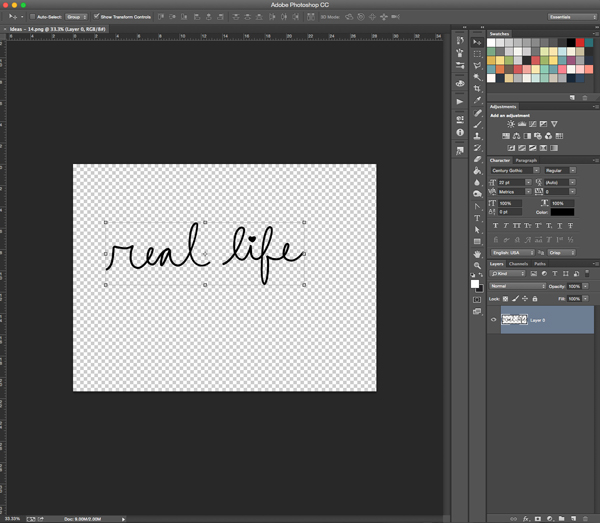Open the Essentials workspace dropdown
600x523 pixels.
[573, 17]
